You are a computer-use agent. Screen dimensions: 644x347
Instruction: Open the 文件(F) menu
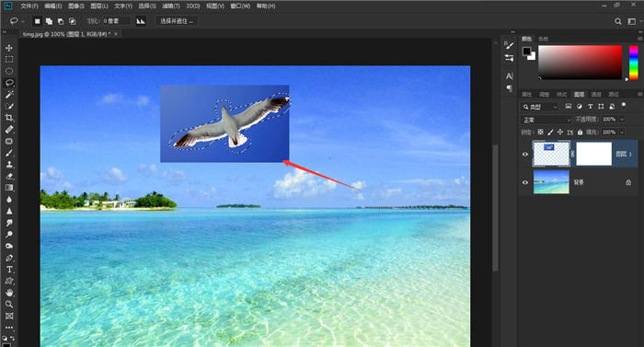29,6
